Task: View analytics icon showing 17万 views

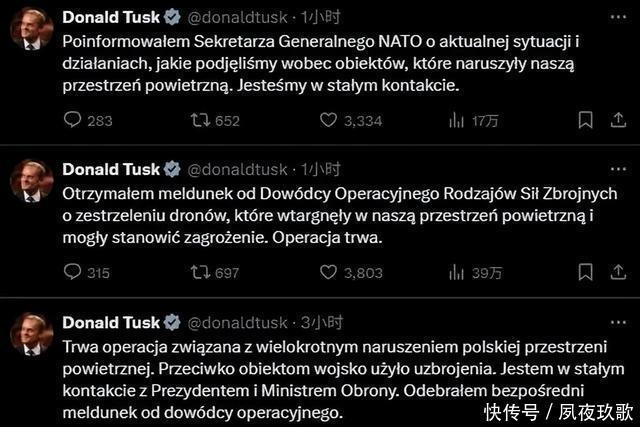Action: [x=456, y=120]
